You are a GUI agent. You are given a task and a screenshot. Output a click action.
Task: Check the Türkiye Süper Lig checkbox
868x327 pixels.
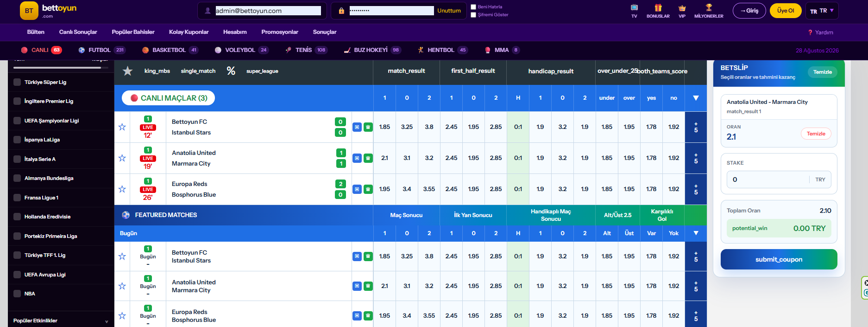click(x=17, y=82)
